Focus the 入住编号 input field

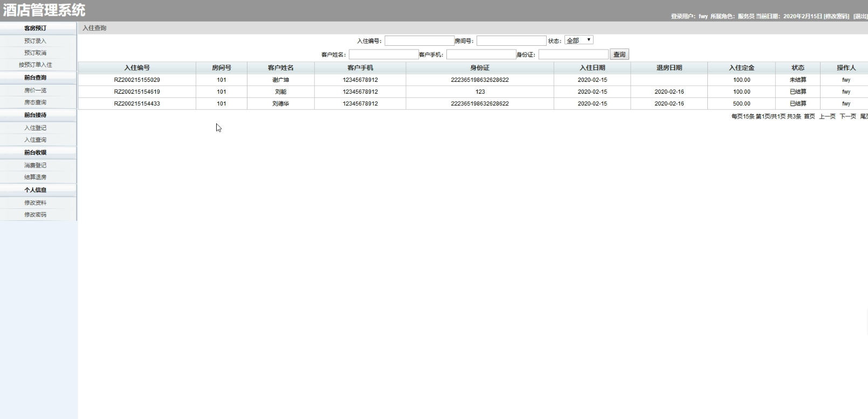(419, 41)
